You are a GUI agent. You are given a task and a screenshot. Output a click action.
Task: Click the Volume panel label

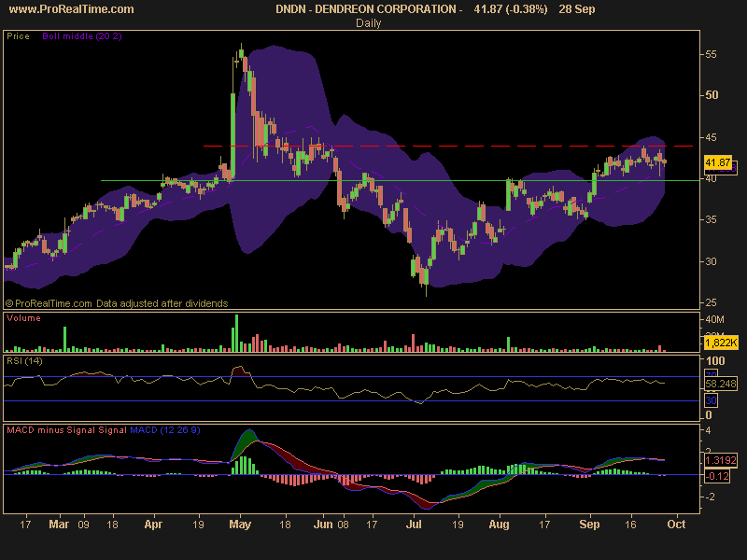(24, 318)
